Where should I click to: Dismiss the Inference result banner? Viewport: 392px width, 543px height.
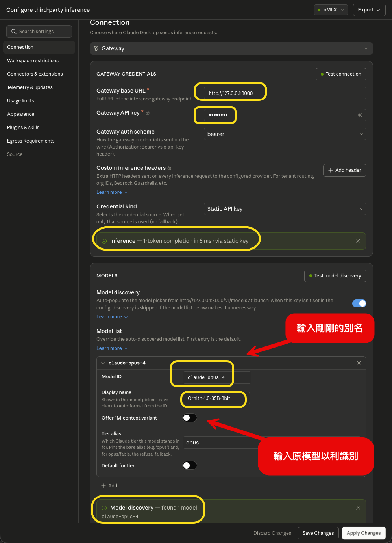click(358, 241)
